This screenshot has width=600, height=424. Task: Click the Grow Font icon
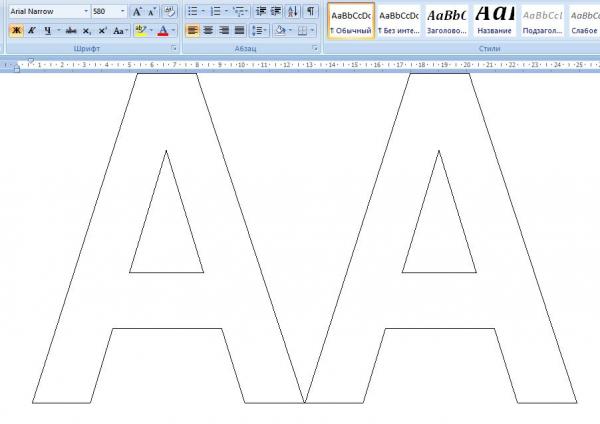click(x=137, y=12)
